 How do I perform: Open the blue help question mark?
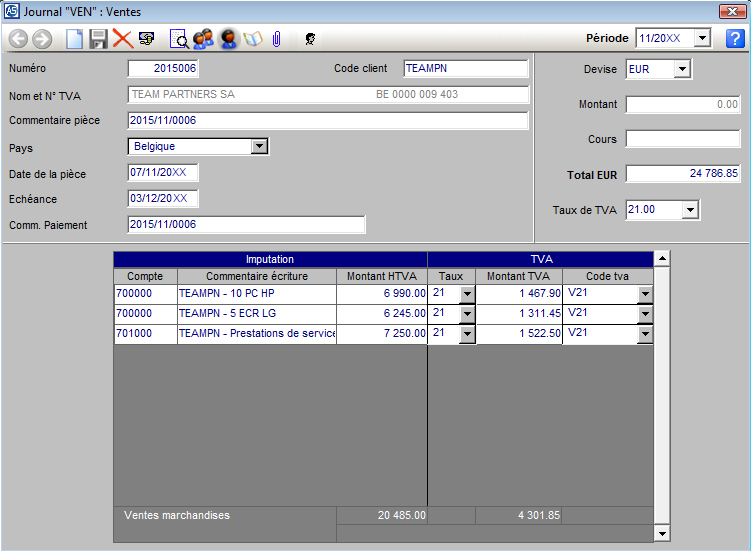pyautogui.click(x=735, y=38)
